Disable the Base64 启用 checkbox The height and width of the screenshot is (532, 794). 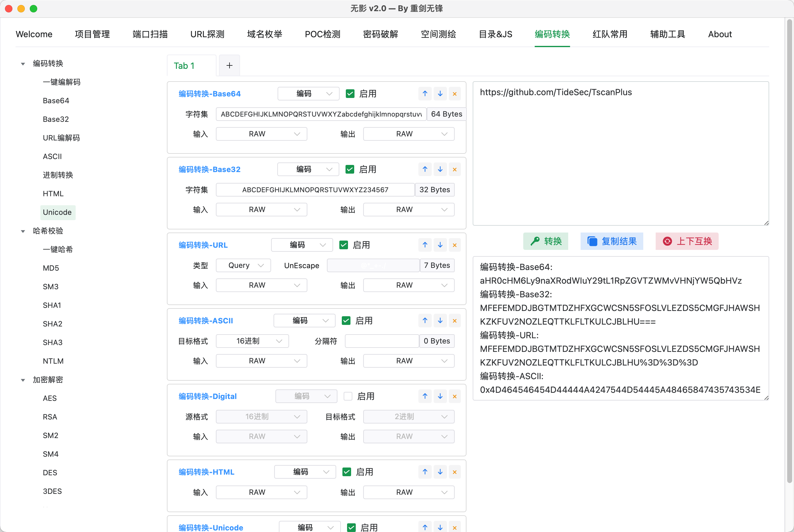click(x=350, y=94)
